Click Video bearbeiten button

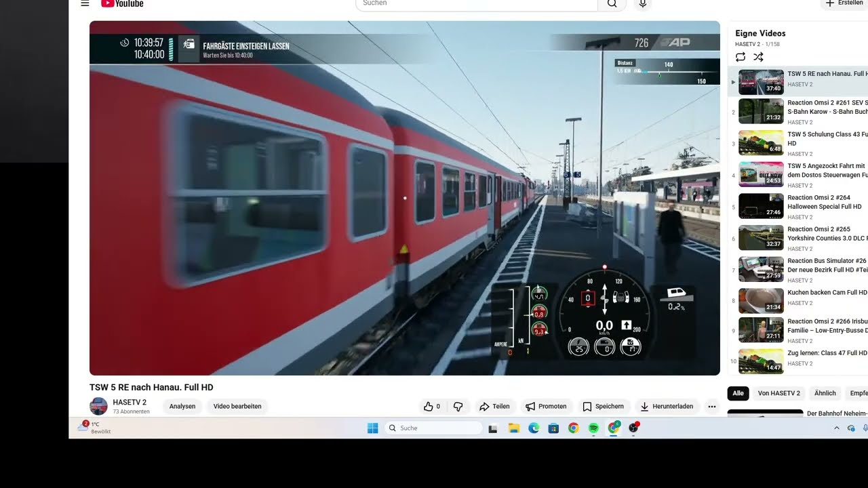click(237, 407)
